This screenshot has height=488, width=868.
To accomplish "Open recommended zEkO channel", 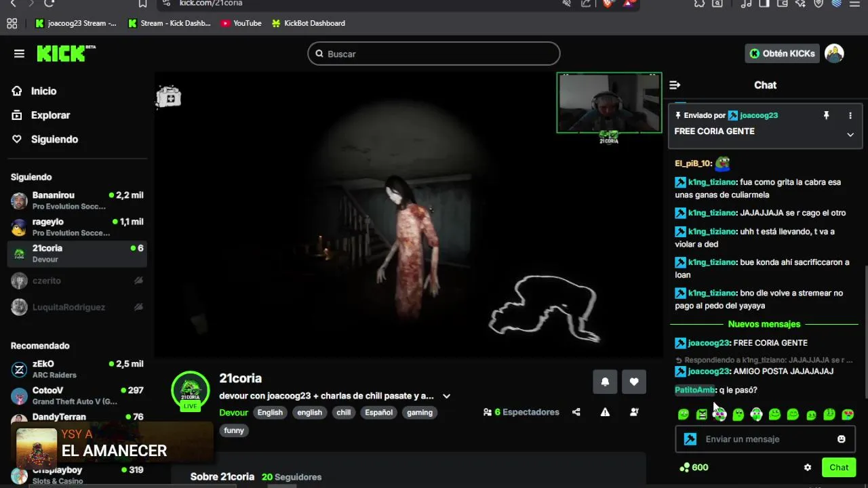I will [x=77, y=369].
